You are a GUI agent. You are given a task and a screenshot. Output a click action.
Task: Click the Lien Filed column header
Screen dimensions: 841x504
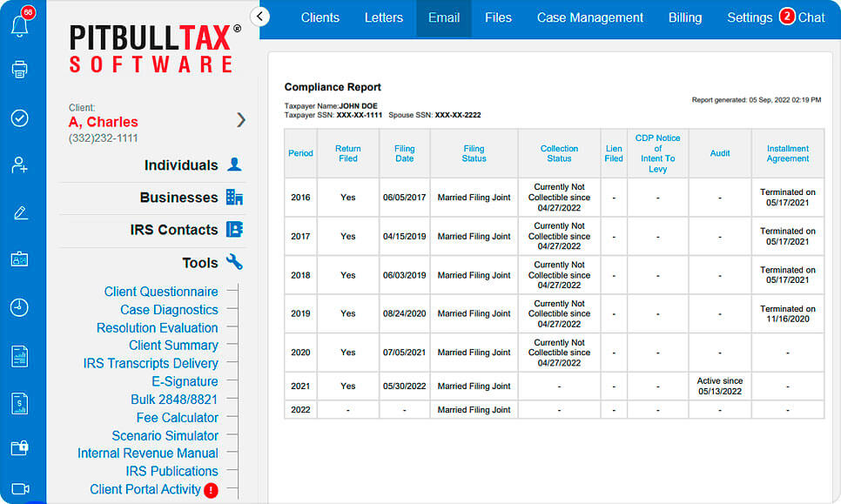click(614, 153)
